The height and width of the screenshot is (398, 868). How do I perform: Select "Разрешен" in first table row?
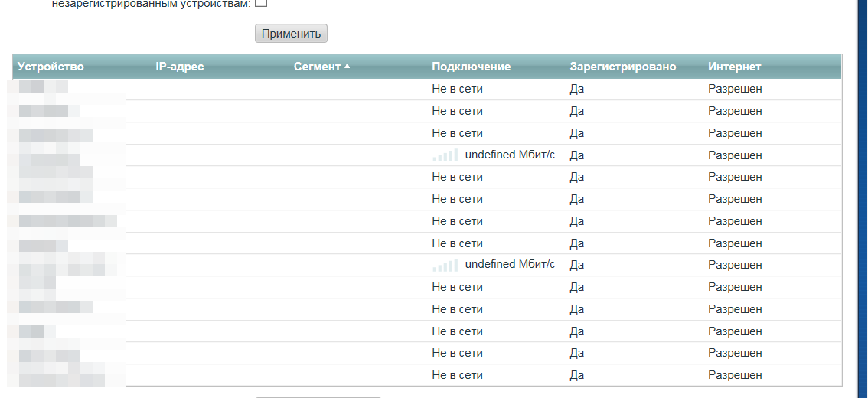(735, 89)
